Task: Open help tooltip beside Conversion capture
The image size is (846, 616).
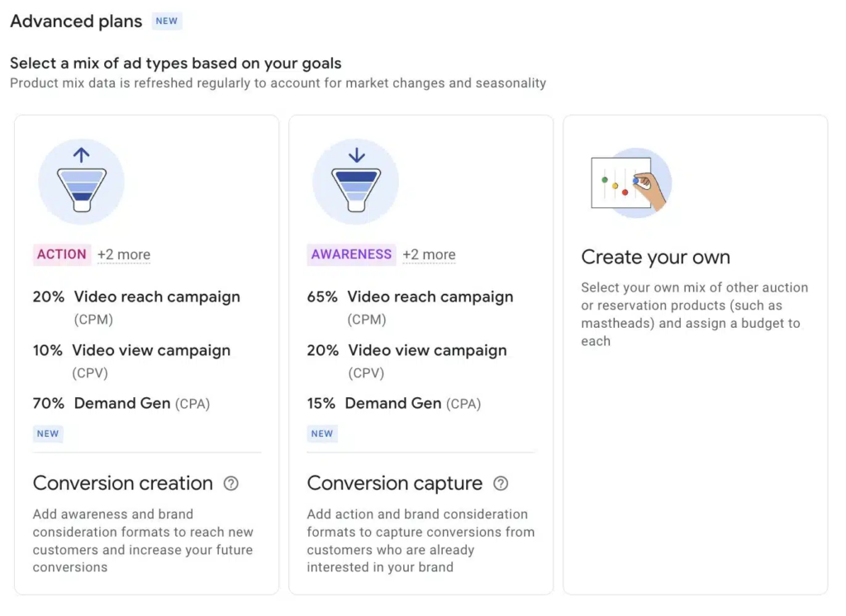Action: 501,484
